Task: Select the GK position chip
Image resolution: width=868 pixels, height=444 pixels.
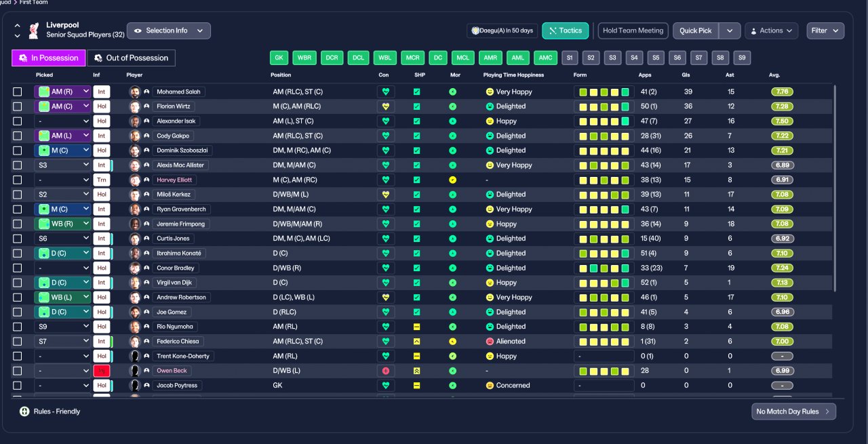Action: 279,58
